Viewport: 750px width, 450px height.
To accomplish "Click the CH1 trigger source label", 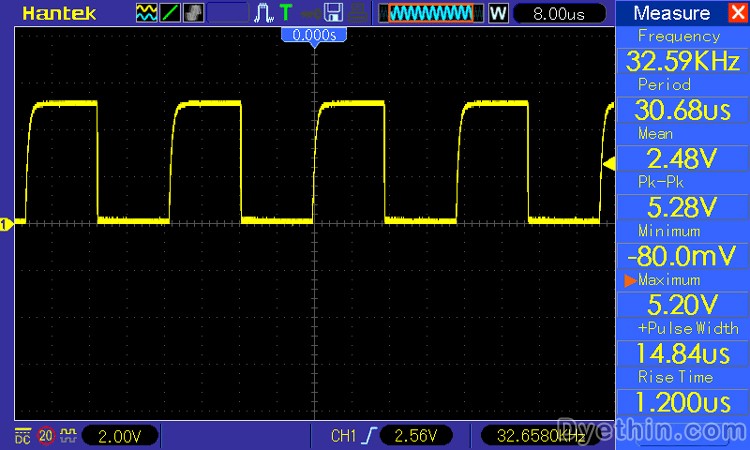I will pos(343,436).
